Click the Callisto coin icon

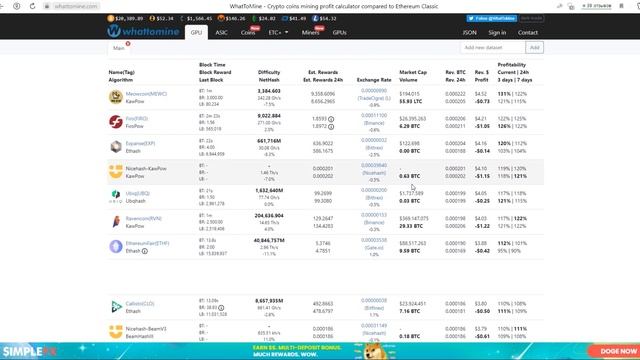coord(116,307)
